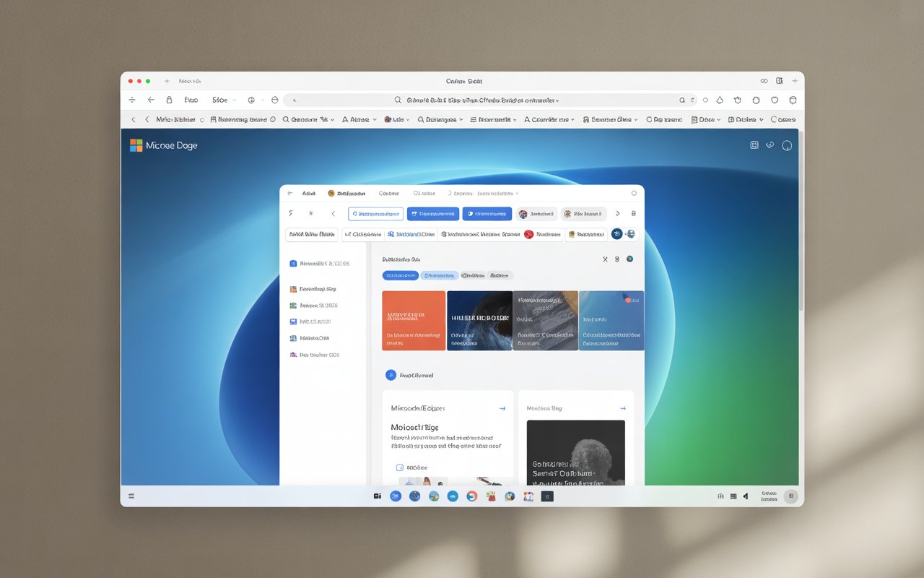Viewport: 924px width, 578px height.
Task: Click the split-screen icon beside the profile avatar
Action: pos(754,144)
